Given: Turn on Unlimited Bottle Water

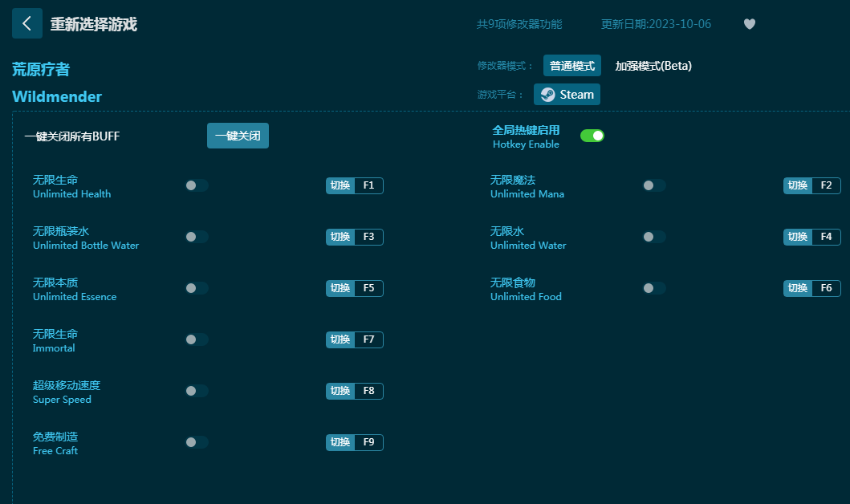Looking at the screenshot, I should coord(197,237).
